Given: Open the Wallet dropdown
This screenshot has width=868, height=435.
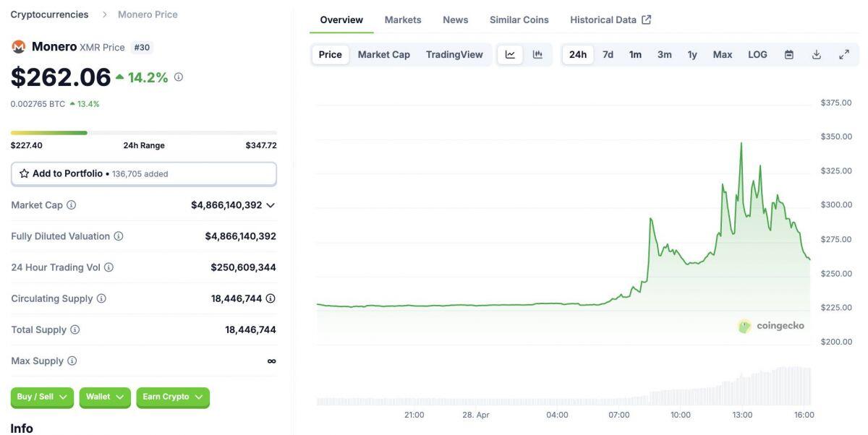Looking at the screenshot, I should [x=106, y=397].
